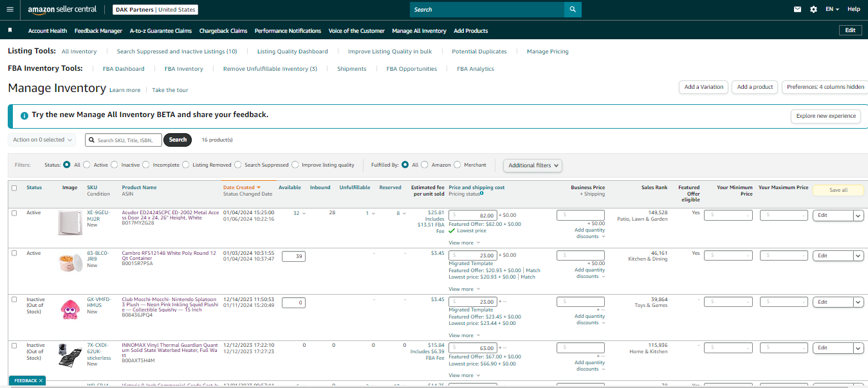Click the Save all button
The image size is (868, 388).
pyautogui.click(x=838, y=190)
